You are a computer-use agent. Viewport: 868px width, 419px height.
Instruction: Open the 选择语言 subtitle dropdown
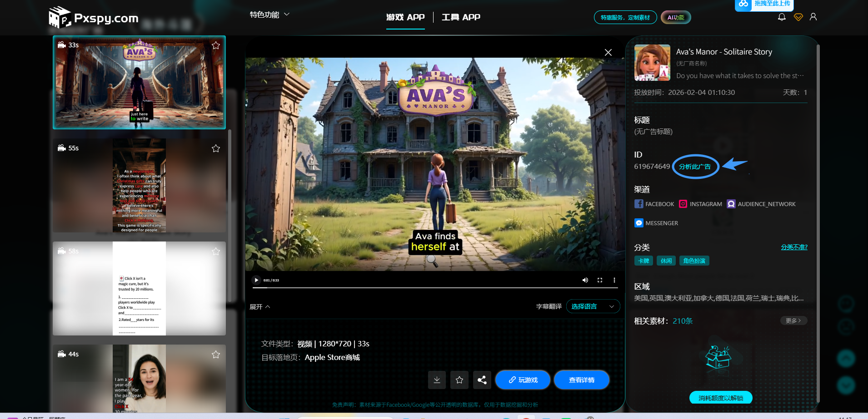(593, 306)
